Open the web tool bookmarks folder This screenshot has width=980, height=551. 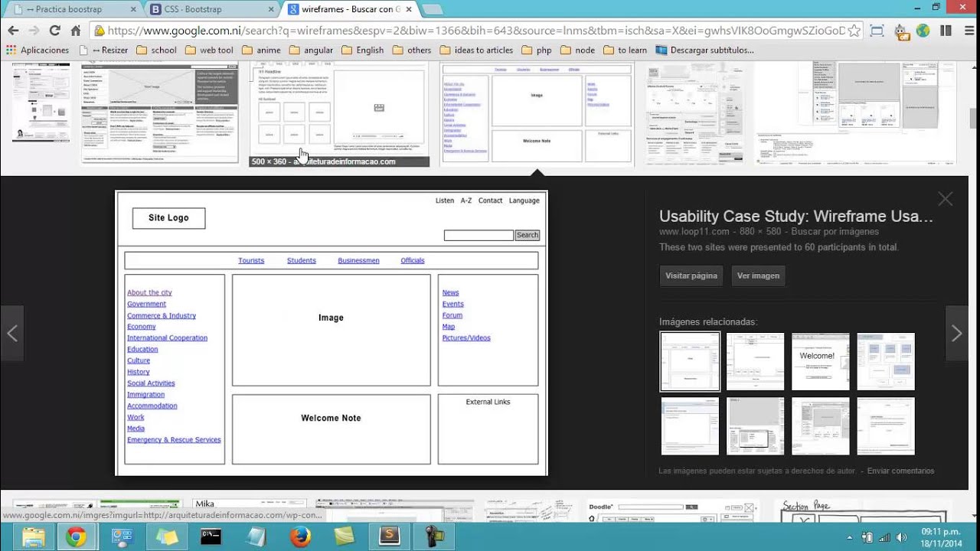coord(209,50)
